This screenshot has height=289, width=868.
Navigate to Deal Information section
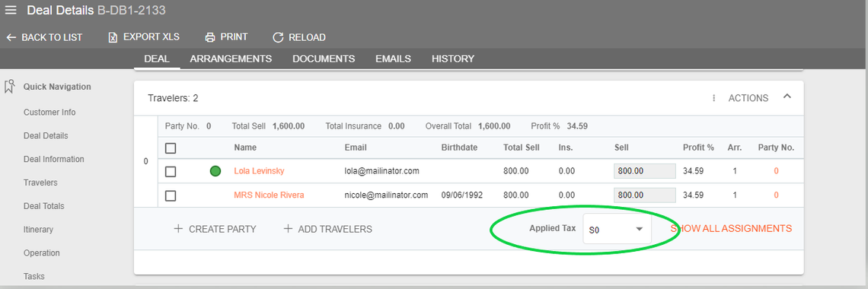click(x=54, y=159)
